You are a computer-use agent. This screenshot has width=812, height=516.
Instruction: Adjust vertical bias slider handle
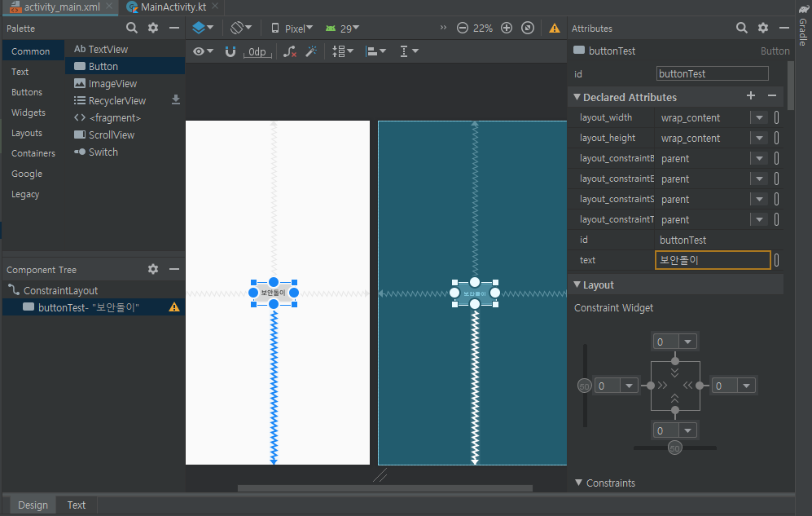584,386
